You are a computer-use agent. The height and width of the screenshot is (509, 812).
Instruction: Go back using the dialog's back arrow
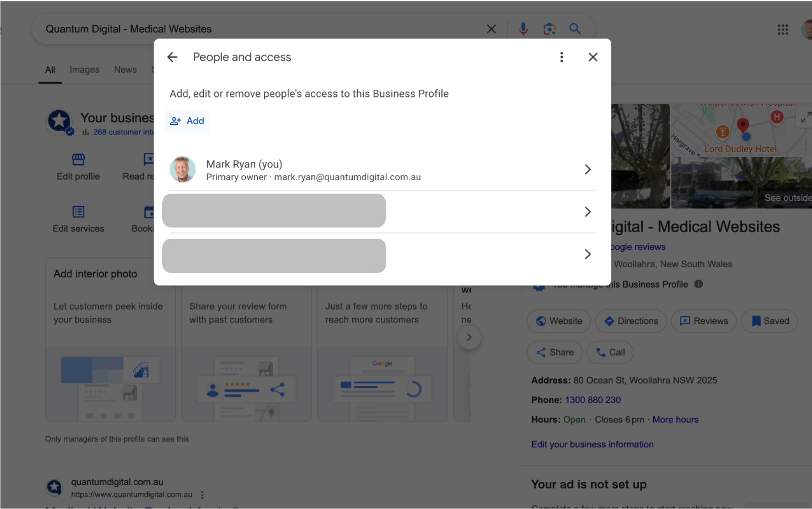(x=172, y=57)
